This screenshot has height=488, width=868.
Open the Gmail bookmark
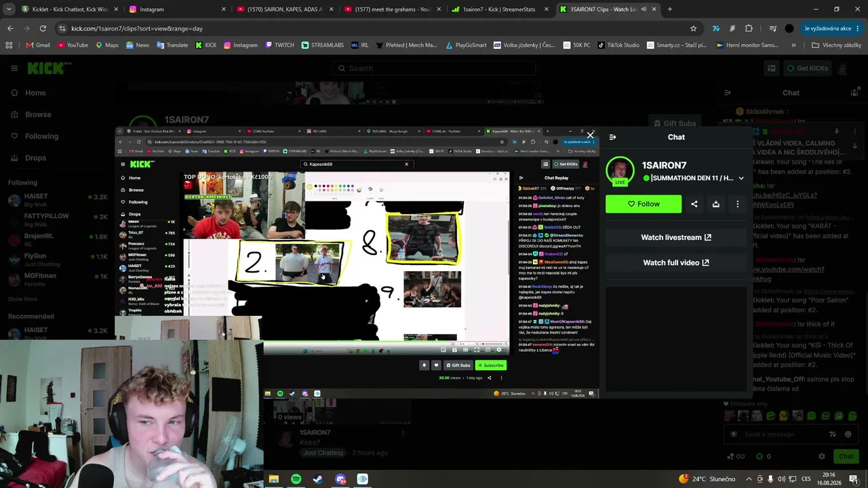[38, 45]
